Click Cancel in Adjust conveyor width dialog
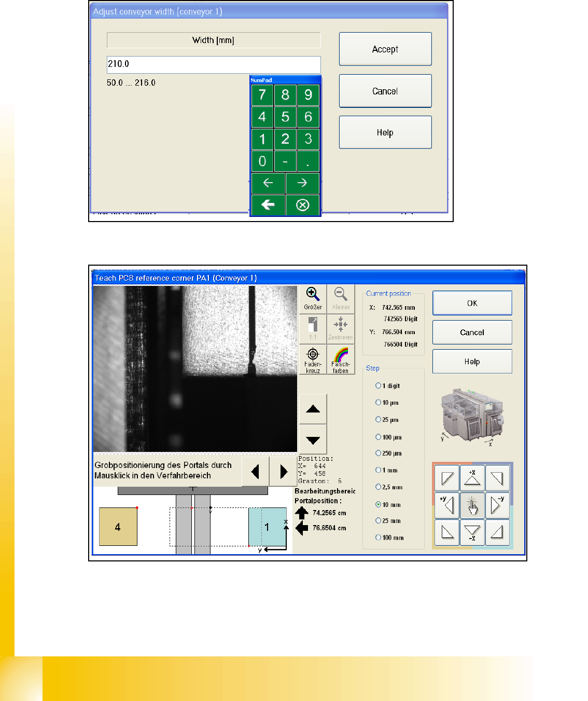This screenshot has height=701, width=588. (x=385, y=91)
